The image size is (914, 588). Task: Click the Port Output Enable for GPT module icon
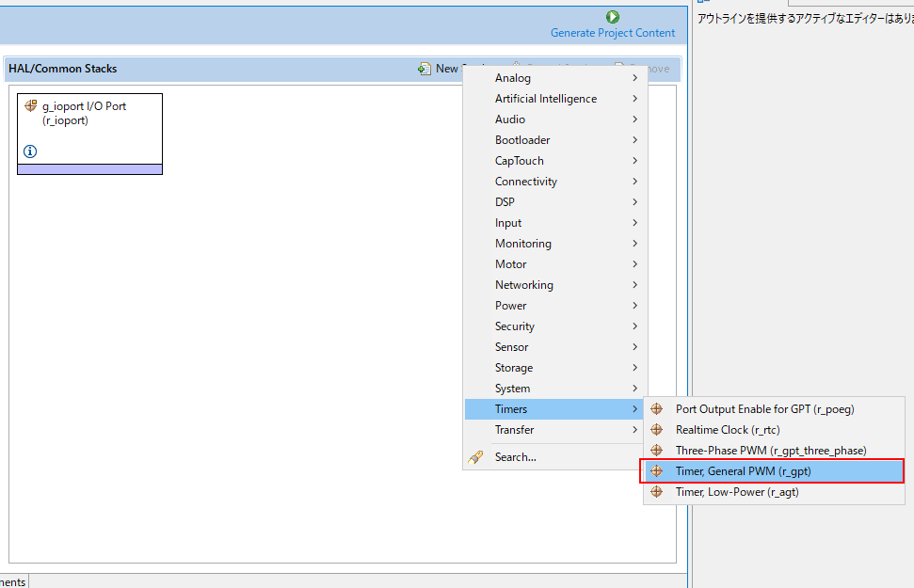point(657,409)
